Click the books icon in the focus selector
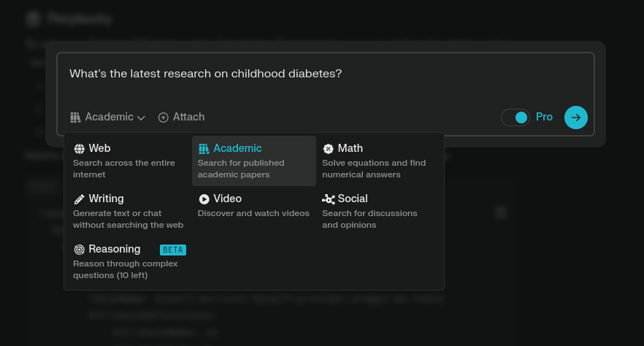This screenshot has width=644, height=346. point(75,118)
